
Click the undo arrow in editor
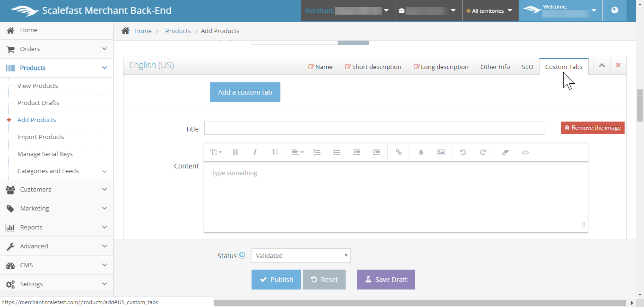[463, 152]
